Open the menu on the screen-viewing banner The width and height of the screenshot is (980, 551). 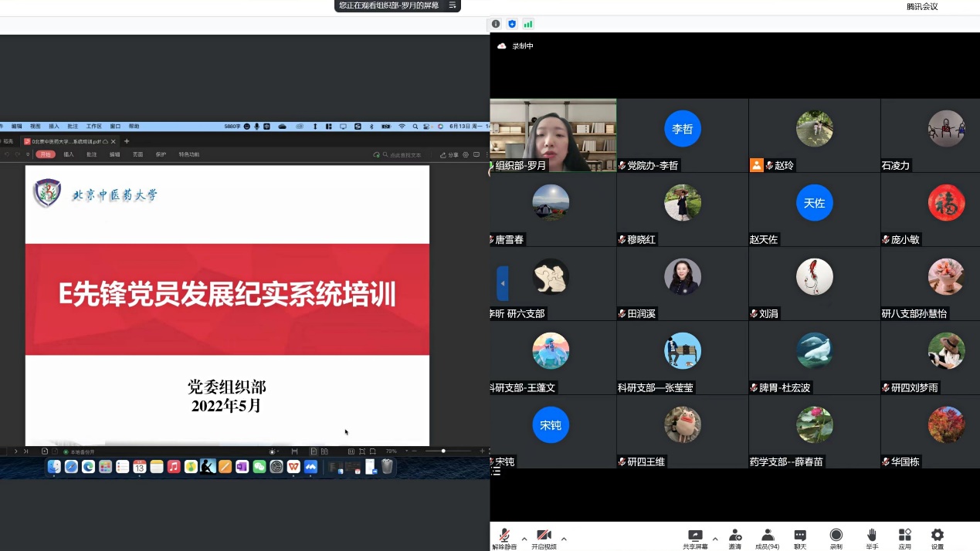pos(453,5)
